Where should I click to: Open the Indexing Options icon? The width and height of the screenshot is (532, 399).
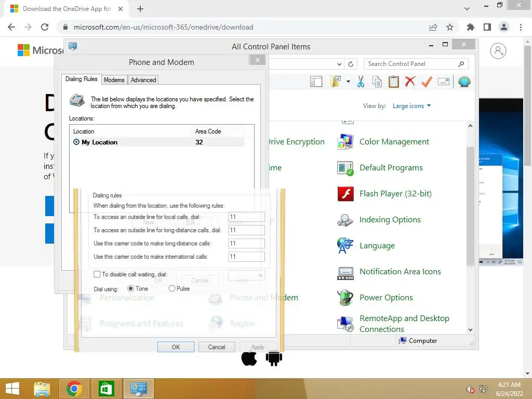click(x=345, y=220)
